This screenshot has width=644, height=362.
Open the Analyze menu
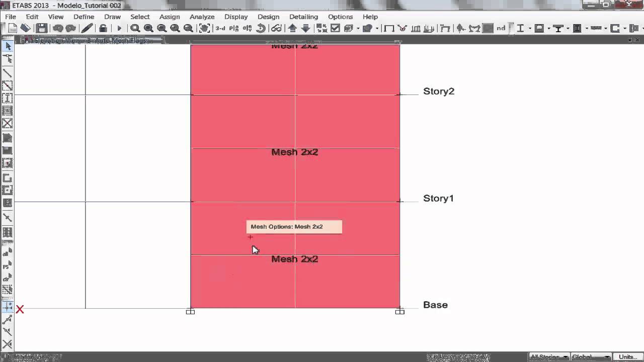click(202, 17)
